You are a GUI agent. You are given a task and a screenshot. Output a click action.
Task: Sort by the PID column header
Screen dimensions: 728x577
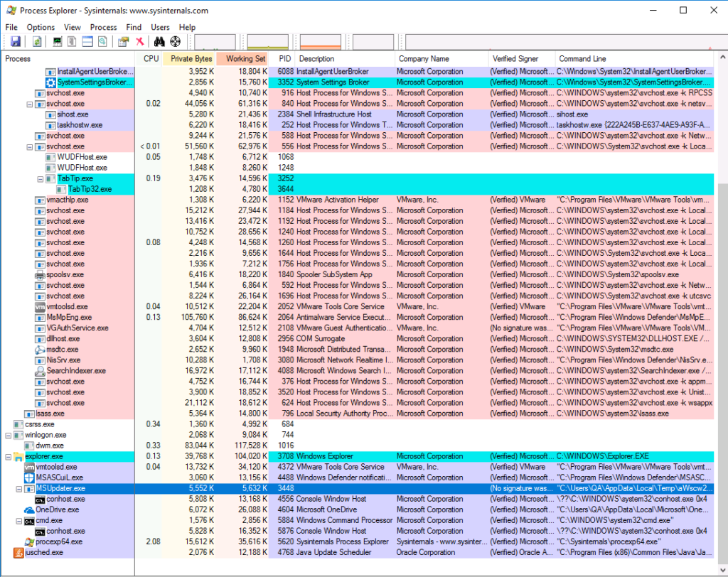282,59
